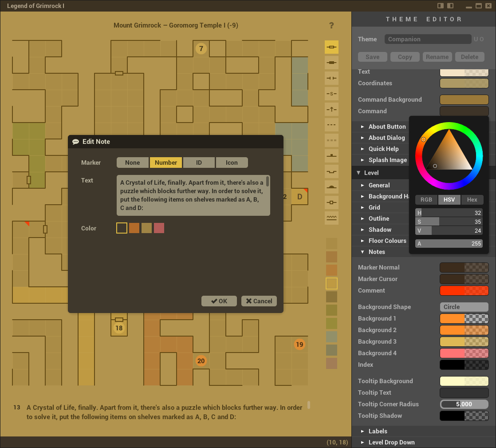The width and height of the screenshot is (496, 448).
Task: Copy the Companion theme
Action: tap(405, 57)
